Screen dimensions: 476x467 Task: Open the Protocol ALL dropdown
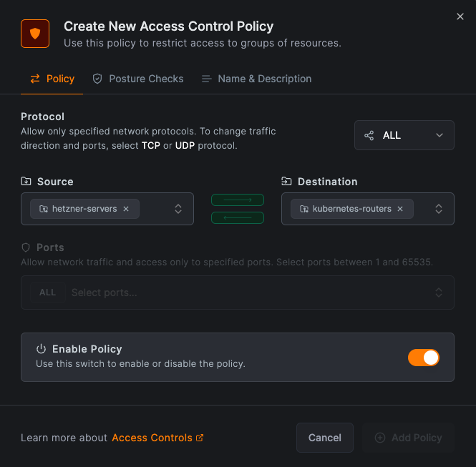(x=404, y=135)
